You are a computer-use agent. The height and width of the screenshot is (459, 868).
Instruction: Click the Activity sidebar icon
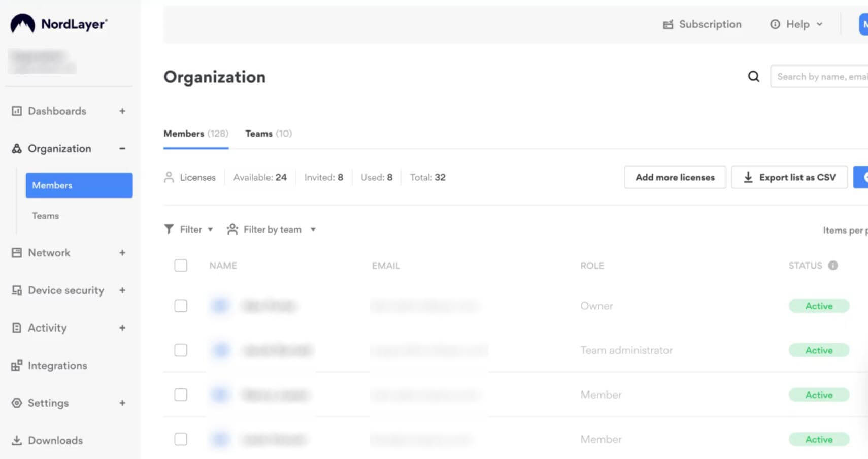17,327
